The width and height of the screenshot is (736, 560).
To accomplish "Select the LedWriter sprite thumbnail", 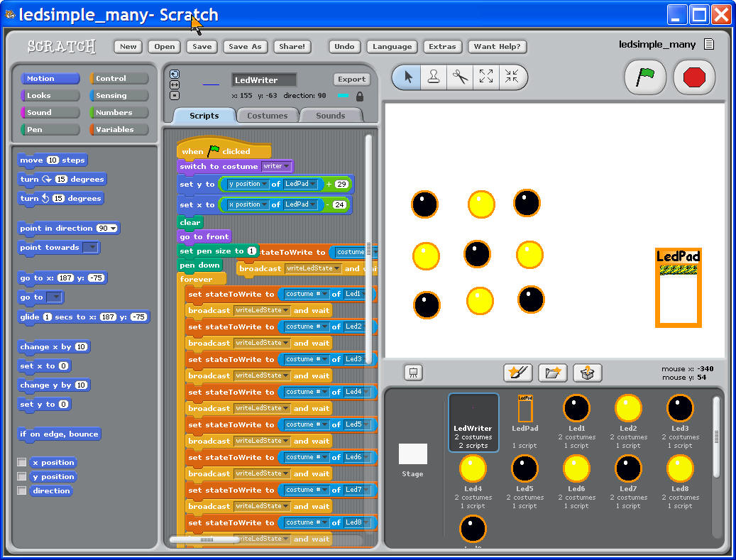I will click(473, 422).
